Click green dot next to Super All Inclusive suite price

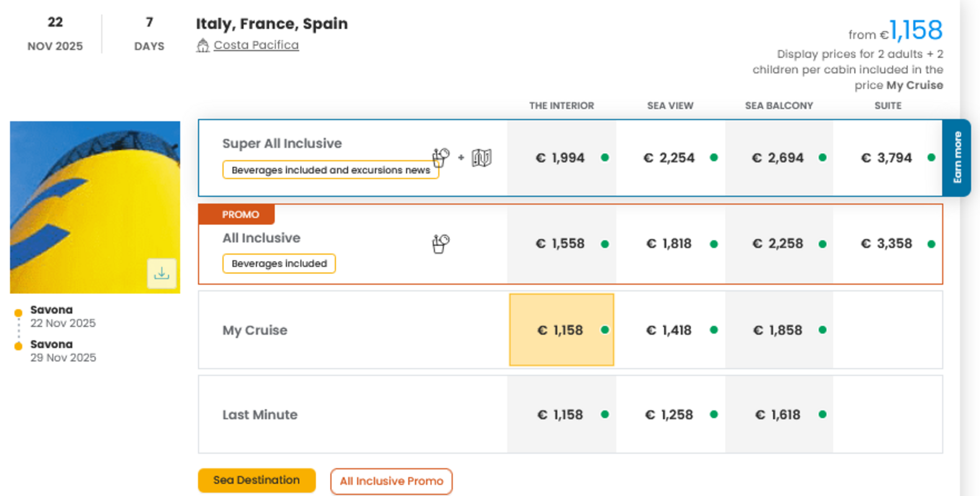tap(931, 157)
